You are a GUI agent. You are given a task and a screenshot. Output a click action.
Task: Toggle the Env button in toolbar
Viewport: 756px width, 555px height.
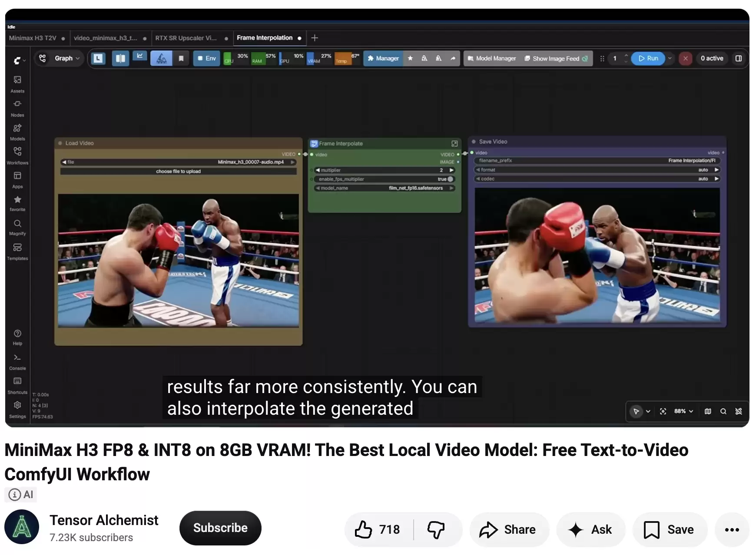tap(206, 58)
